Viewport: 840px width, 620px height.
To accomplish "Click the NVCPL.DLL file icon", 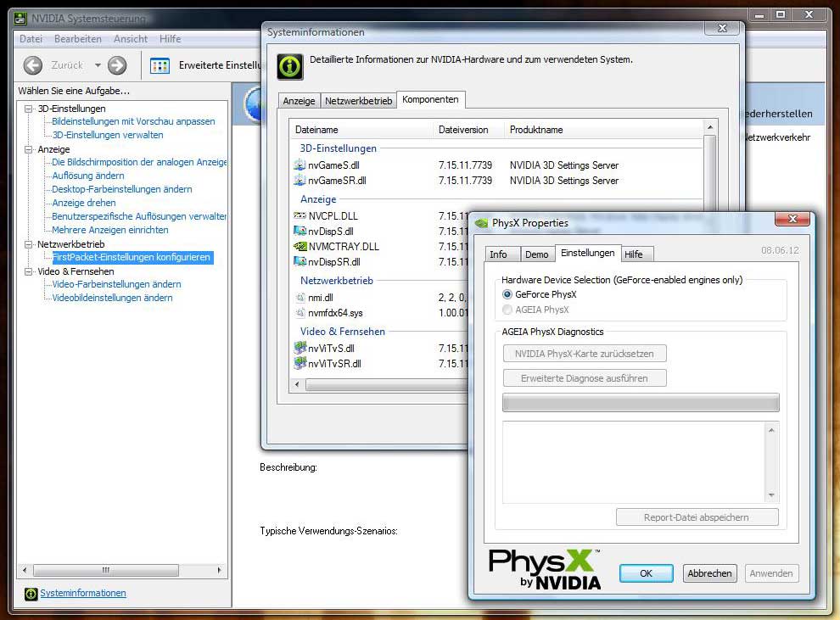I will point(300,215).
